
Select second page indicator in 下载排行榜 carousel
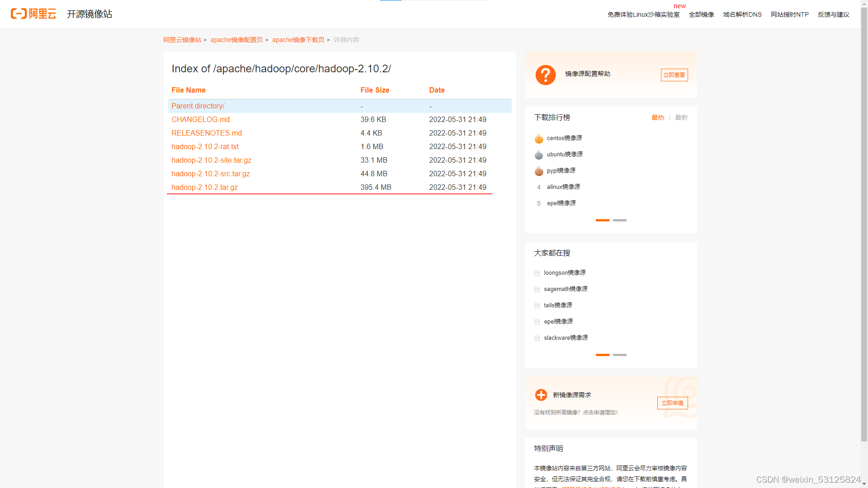[x=619, y=220]
